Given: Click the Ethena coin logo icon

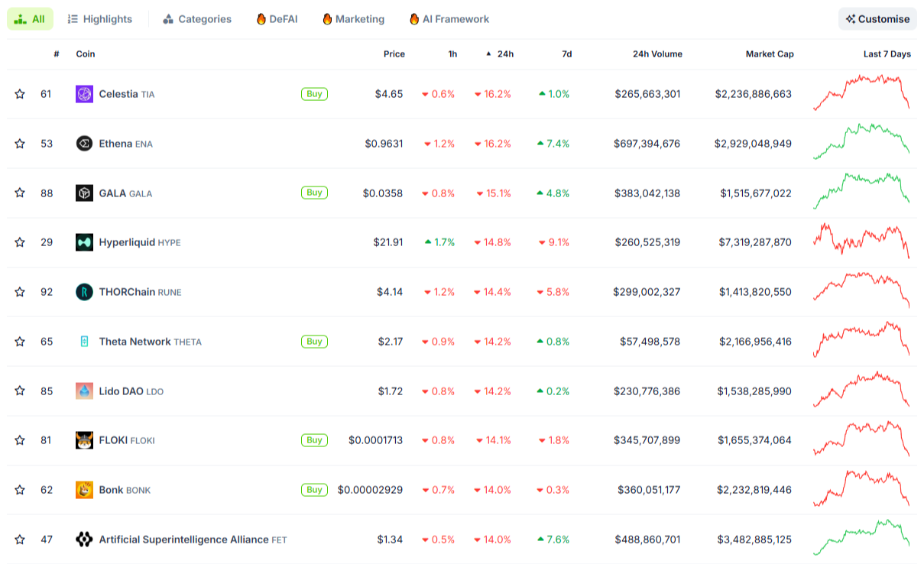Looking at the screenshot, I should [84, 144].
